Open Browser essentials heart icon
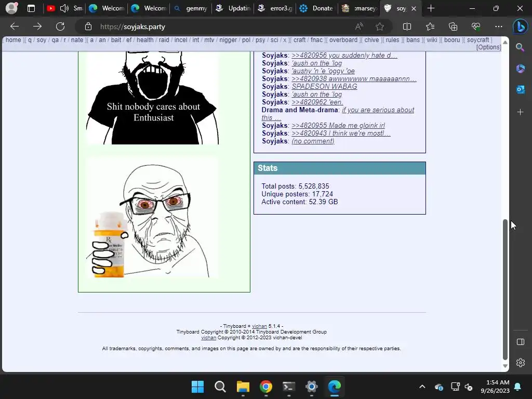The width and height of the screenshot is (532, 399). pyautogui.click(x=476, y=26)
